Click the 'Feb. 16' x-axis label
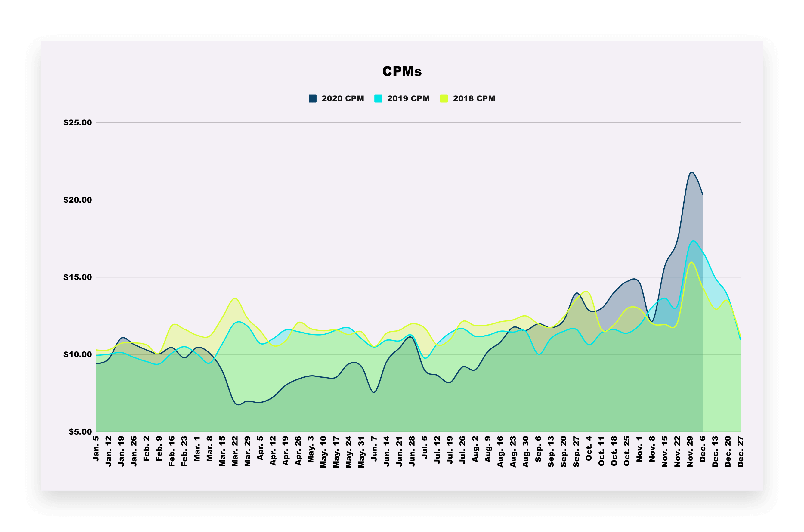The width and height of the screenshot is (804, 532). click(172, 451)
